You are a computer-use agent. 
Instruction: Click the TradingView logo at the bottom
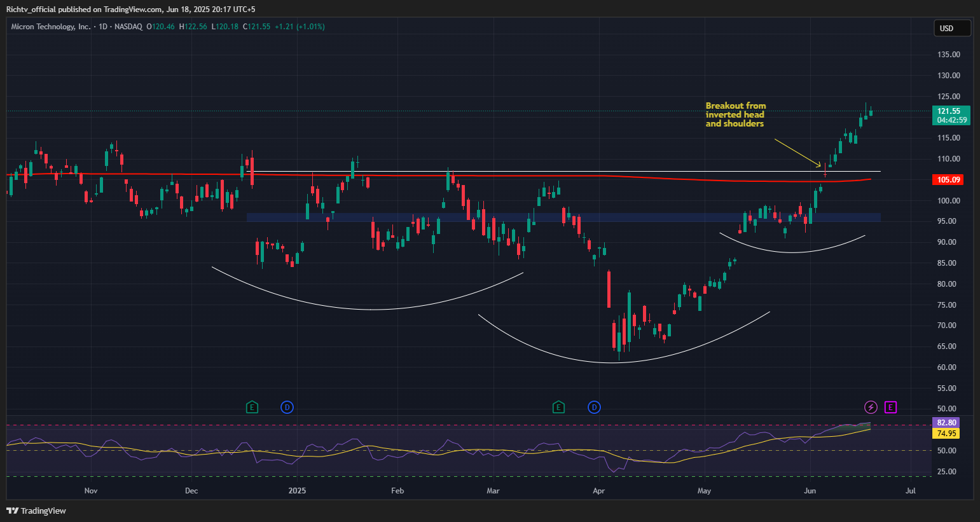36,511
